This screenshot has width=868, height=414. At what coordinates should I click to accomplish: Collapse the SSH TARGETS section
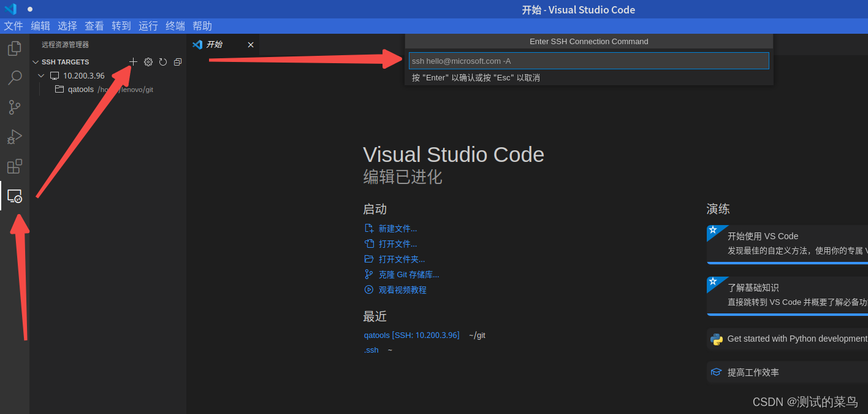point(36,62)
